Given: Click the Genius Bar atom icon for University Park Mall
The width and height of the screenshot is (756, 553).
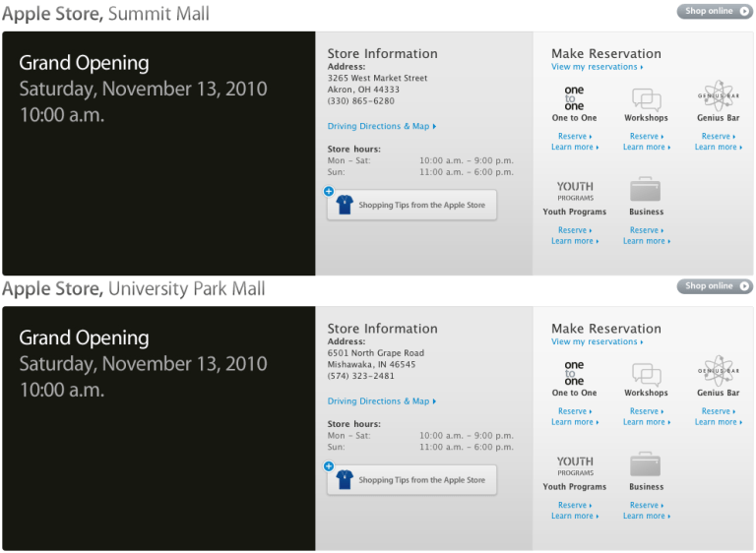Looking at the screenshot, I should pyautogui.click(x=718, y=371).
